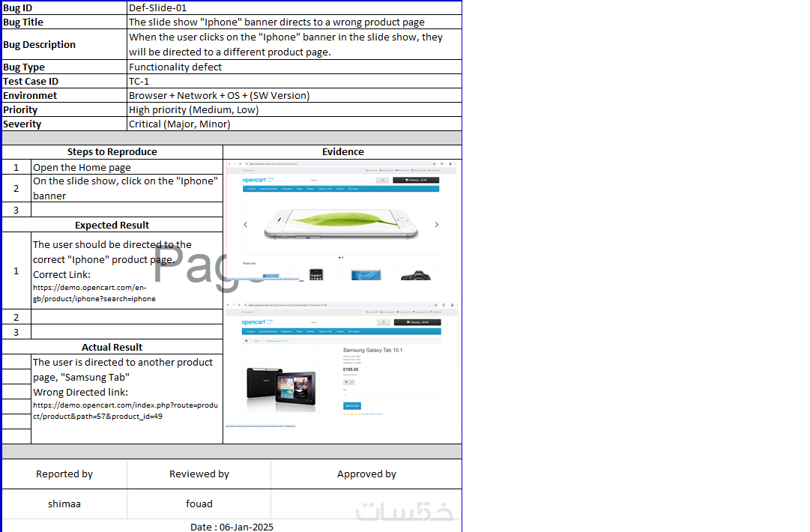Click the "Environmet" label cell

pyautogui.click(x=64, y=96)
